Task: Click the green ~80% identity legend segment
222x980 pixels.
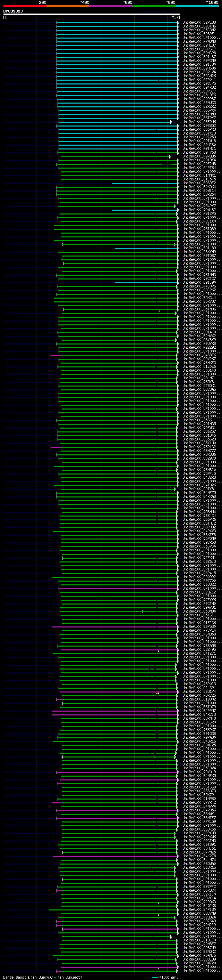Action: 154,6
